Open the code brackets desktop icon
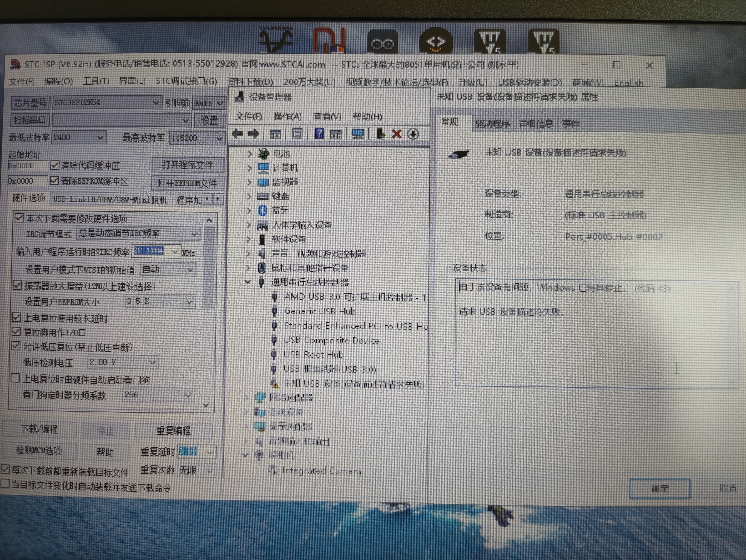Image resolution: width=746 pixels, height=560 pixels. (435, 41)
